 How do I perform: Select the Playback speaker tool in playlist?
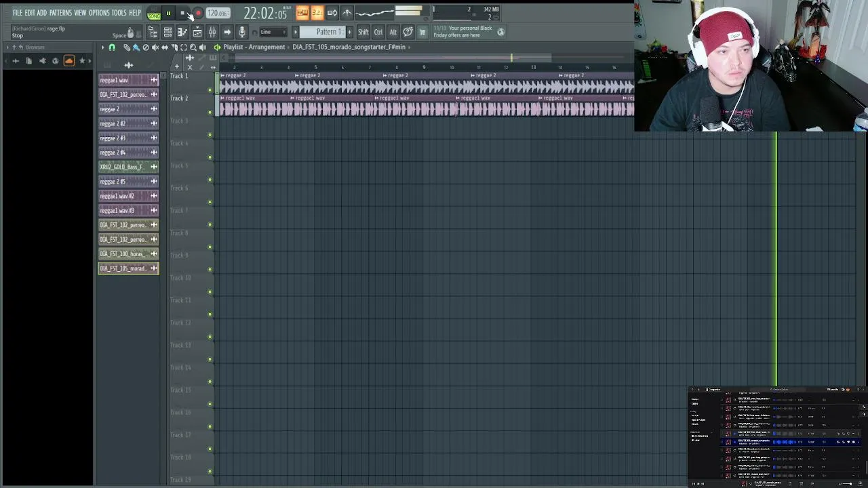click(x=202, y=47)
